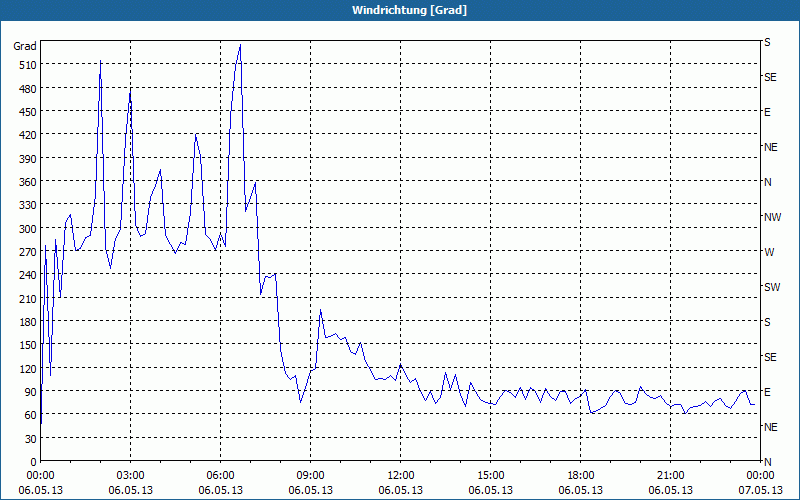Viewport: 800px width, 500px height.
Task: Select the 00:00 label above 07.05.13
Action: (760, 476)
